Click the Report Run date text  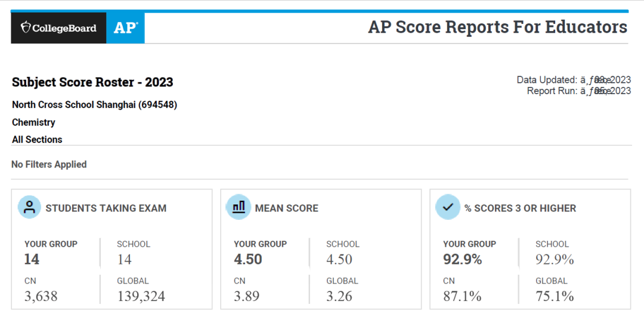click(579, 91)
